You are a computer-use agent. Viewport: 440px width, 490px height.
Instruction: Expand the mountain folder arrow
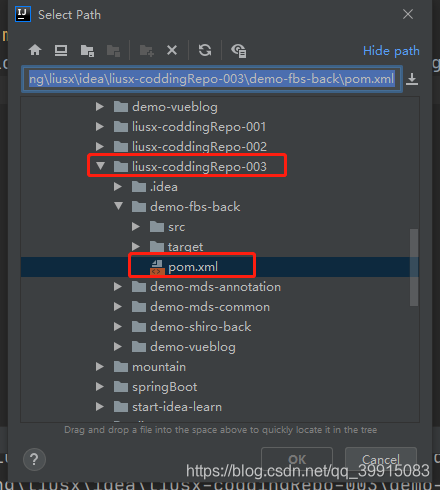point(99,367)
